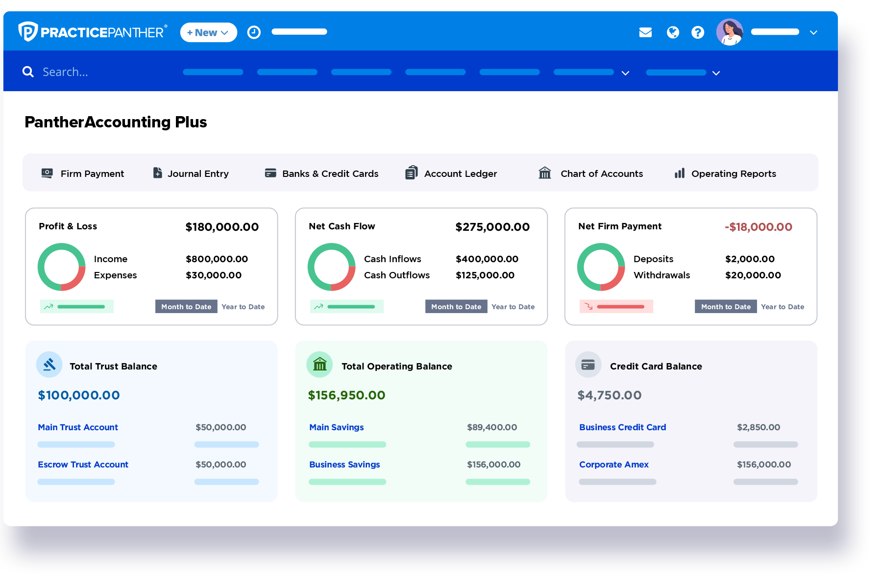
Task: Switch Profit & Loss to Year to Date
Action: pyautogui.click(x=243, y=307)
